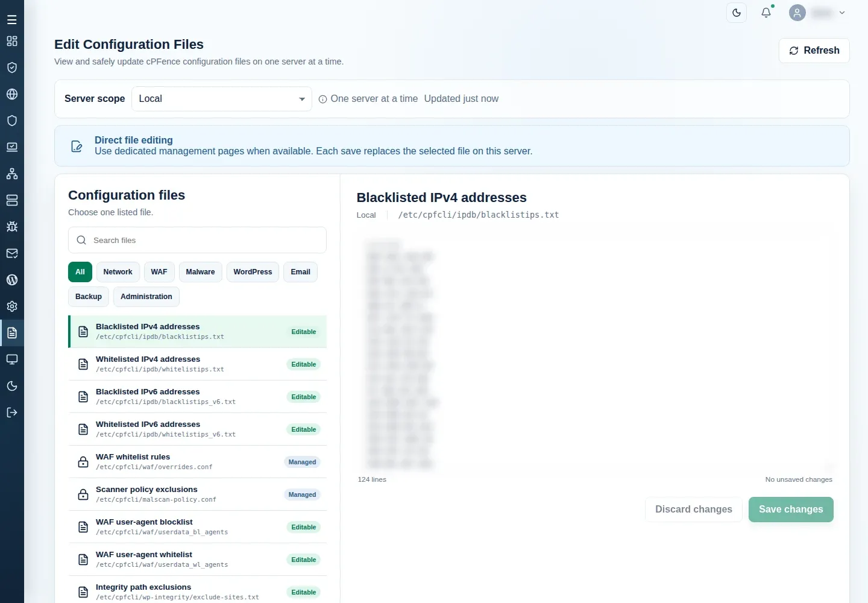Open the monitor screen sidebar icon

(11, 359)
